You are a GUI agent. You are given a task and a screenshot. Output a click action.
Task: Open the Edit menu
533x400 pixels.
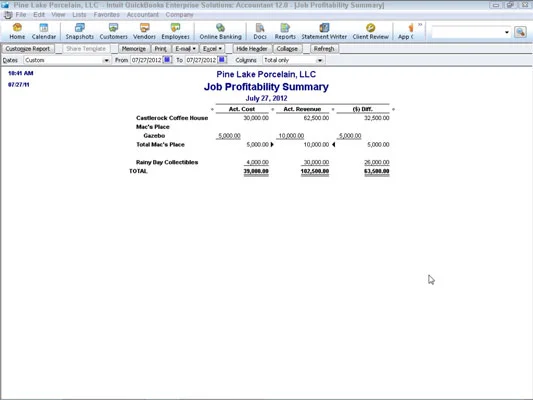point(39,15)
